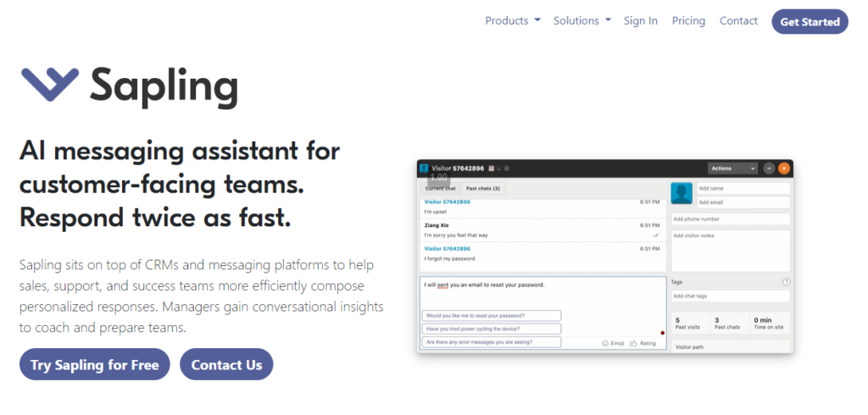This screenshot has width=868, height=415.
Task: Click the Contact Us button
Action: (x=226, y=365)
